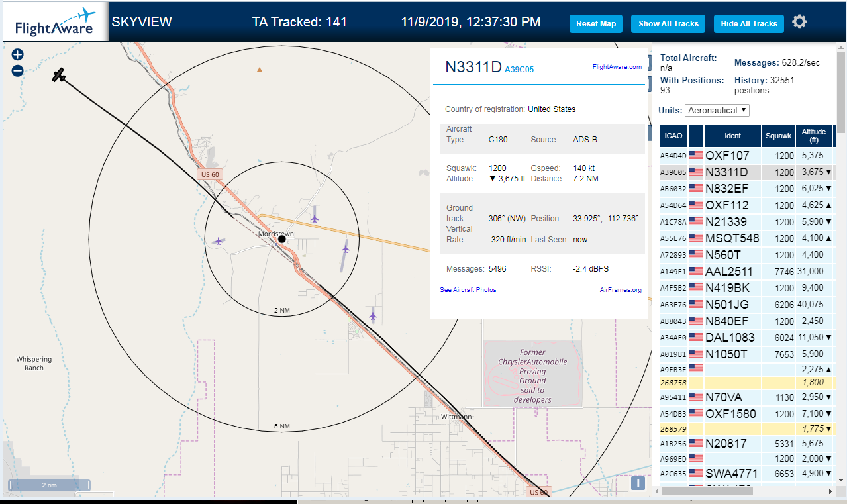Open FlightAware.com link in aircraft panel

617,67
